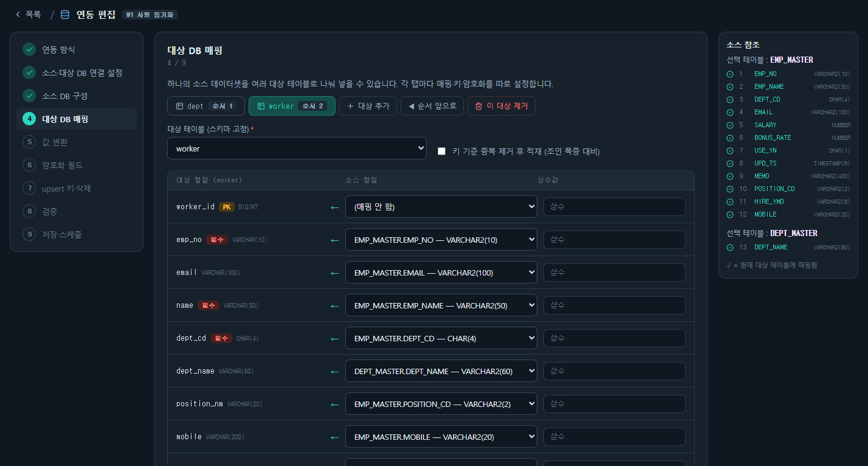This screenshot has width=868, height=466.
Task: Click the mapped check icon for DEPT_NAME
Action: pyautogui.click(x=730, y=247)
